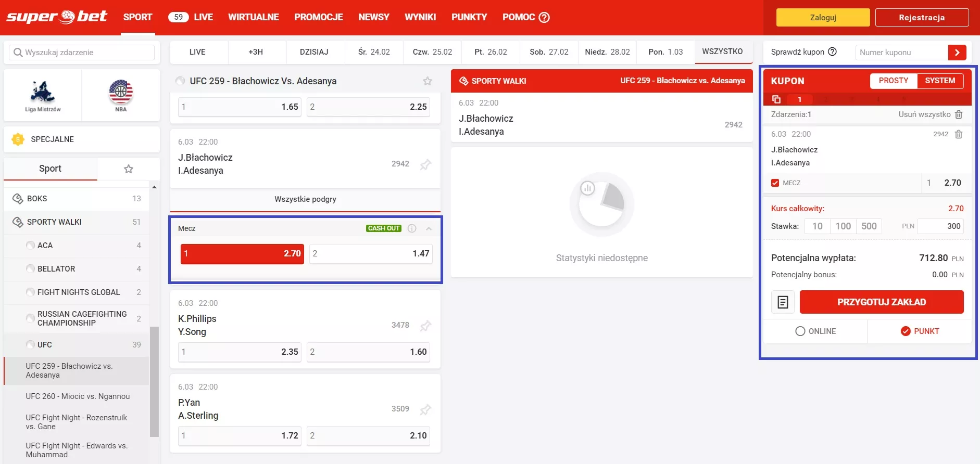Toggle the Fight Nights Global selection circle
Image resolution: width=980 pixels, height=464 pixels.
(x=31, y=292)
